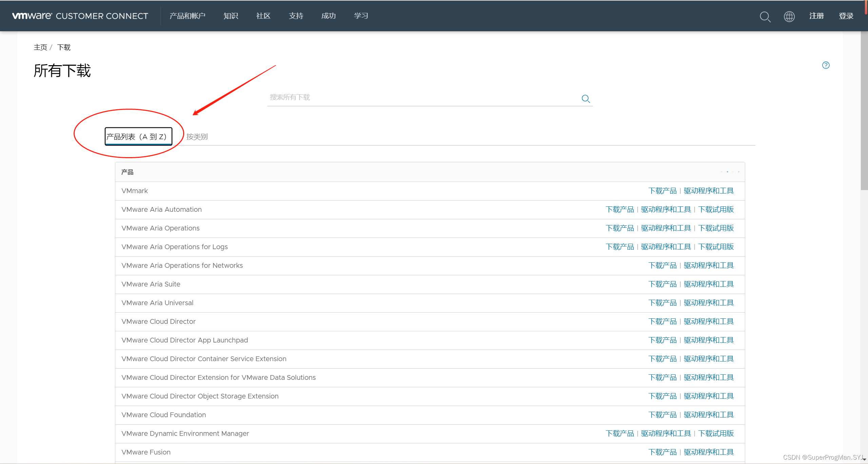The image size is (868, 464).
Task: Click 下载试用版 for Aria Operations for Logs
Action: tap(716, 247)
